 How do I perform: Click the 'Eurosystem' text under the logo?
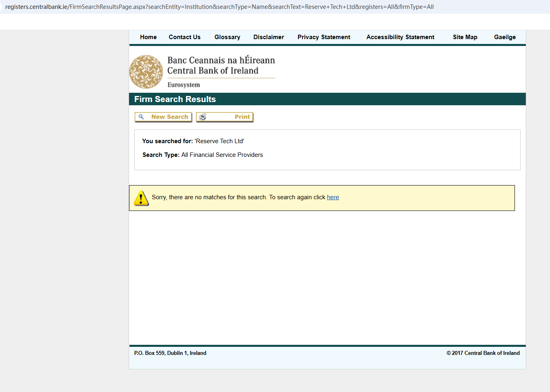point(183,85)
